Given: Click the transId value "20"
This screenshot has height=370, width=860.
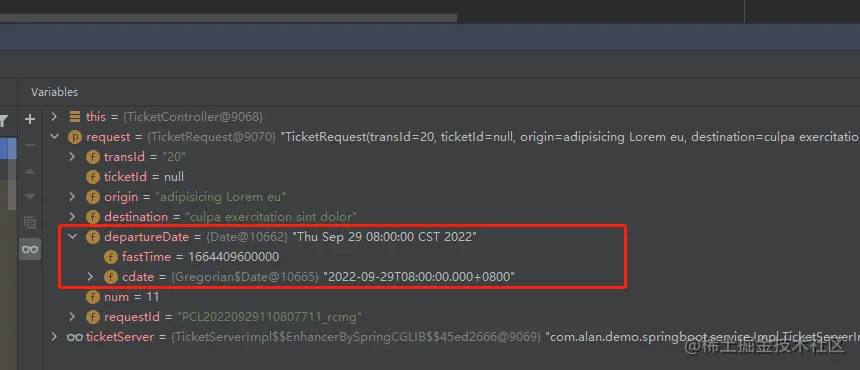Looking at the screenshot, I should 175,157.
